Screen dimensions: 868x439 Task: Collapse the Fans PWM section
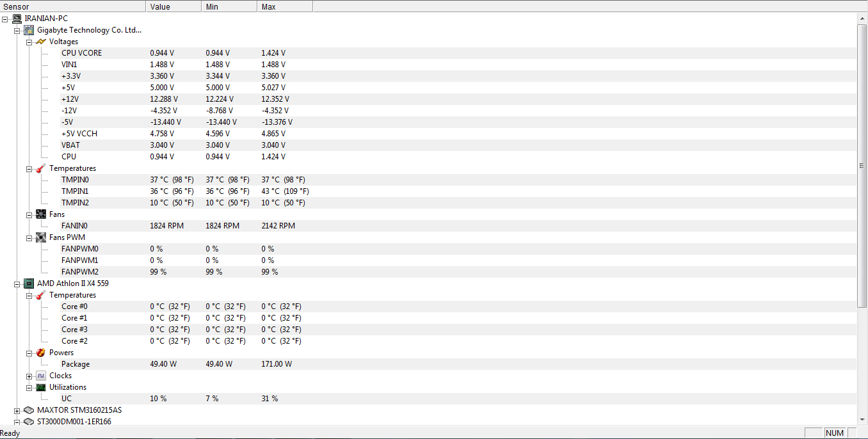(x=29, y=237)
